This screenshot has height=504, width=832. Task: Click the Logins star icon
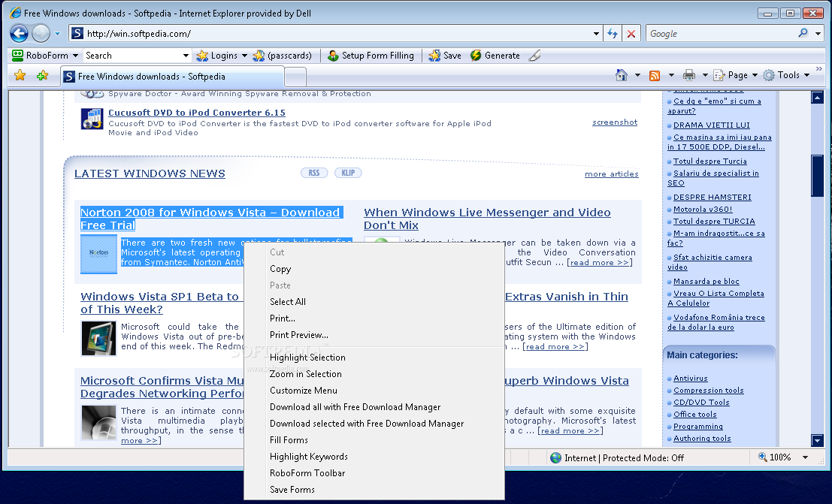pyautogui.click(x=202, y=55)
